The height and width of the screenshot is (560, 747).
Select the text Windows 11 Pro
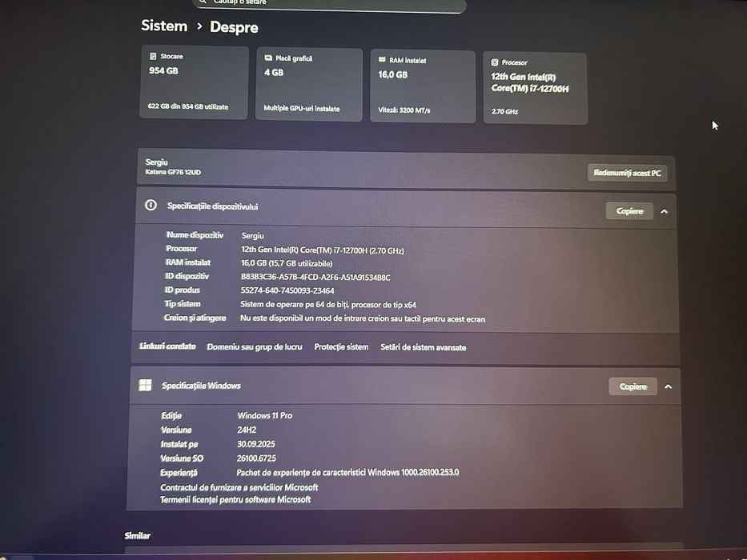(265, 415)
